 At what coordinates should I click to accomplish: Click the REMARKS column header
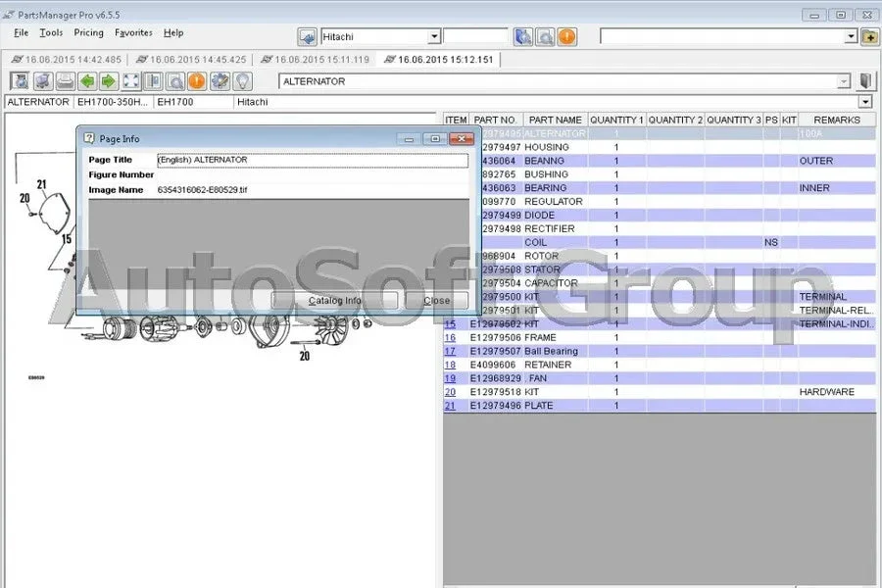pos(837,120)
